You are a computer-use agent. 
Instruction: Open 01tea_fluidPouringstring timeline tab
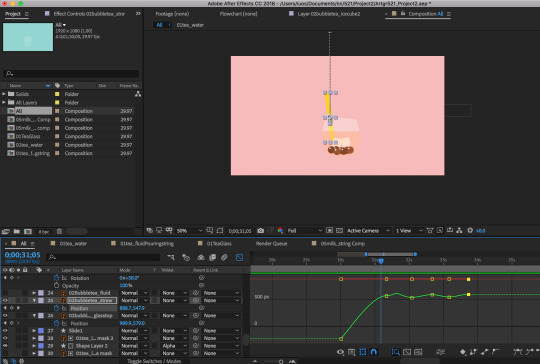[x=147, y=243]
